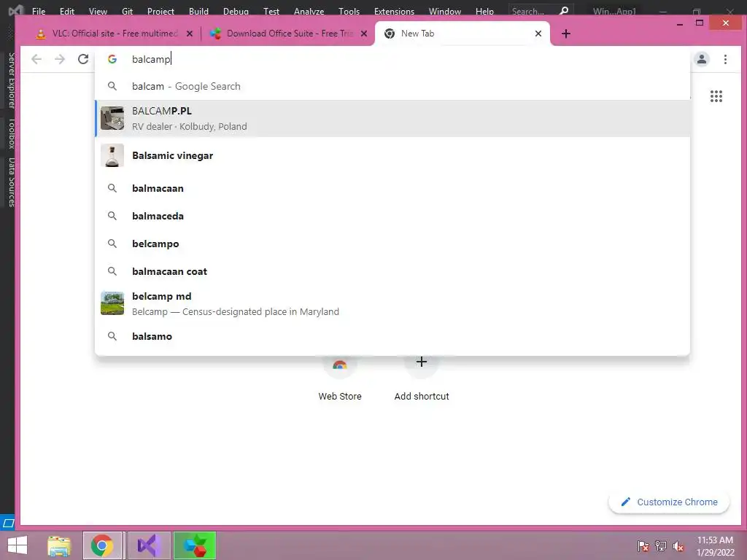Viewport: 747px width, 560px height.
Task: Open Customize Chrome
Action: [x=669, y=502]
